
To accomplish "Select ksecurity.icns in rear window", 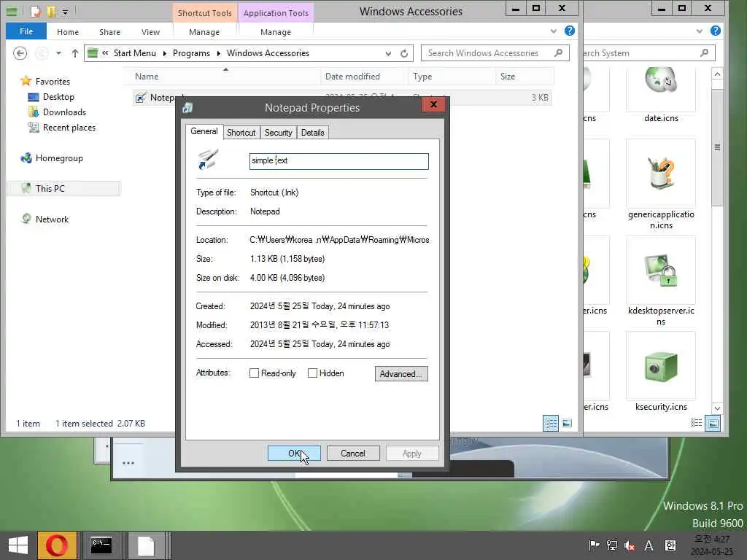I will click(661, 373).
